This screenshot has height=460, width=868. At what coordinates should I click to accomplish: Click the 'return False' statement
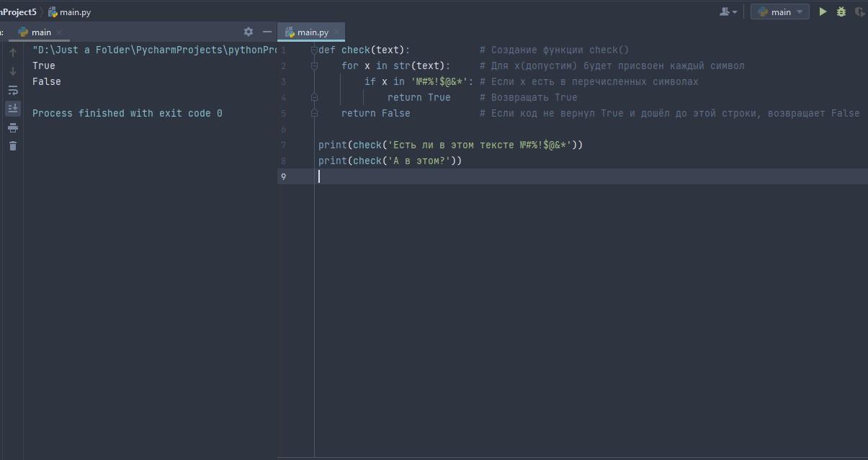pyautogui.click(x=376, y=113)
